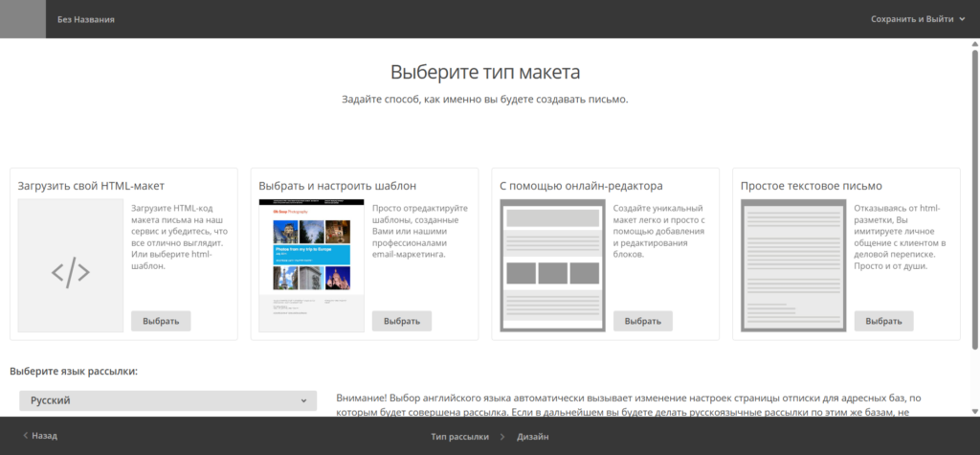Image resolution: width=980 pixels, height=455 pixels.
Task: Click the Выберите язык рассылки label
Action: point(74,371)
